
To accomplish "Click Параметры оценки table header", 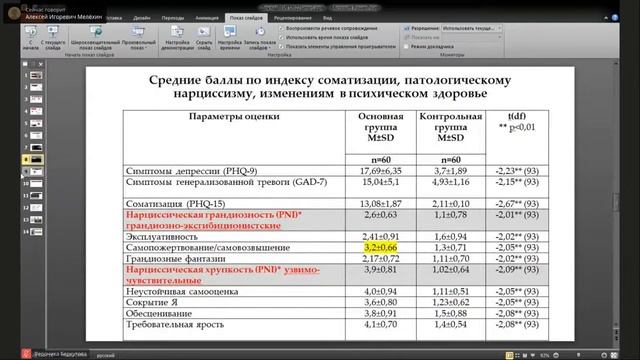I will tap(234, 116).
